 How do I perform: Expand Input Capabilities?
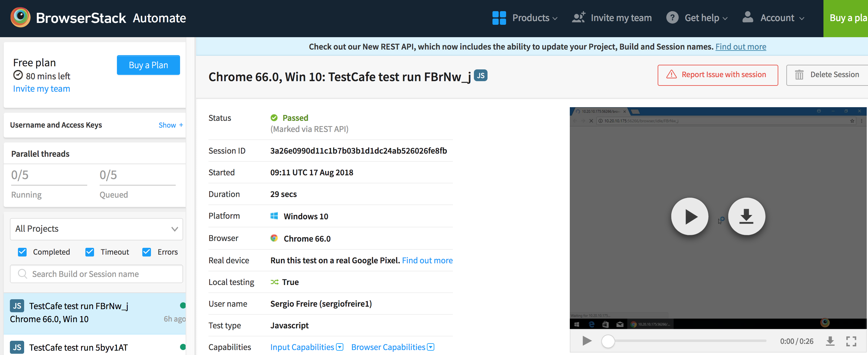(307, 347)
